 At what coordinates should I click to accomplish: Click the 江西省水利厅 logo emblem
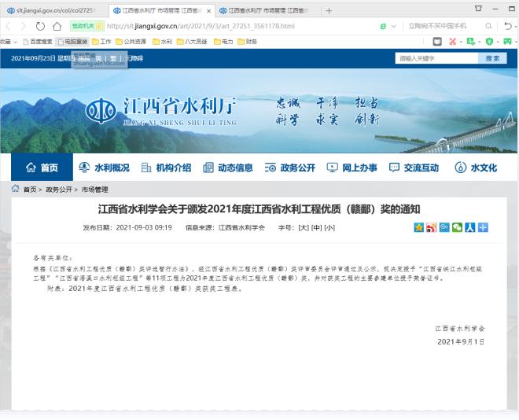(101, 111)
